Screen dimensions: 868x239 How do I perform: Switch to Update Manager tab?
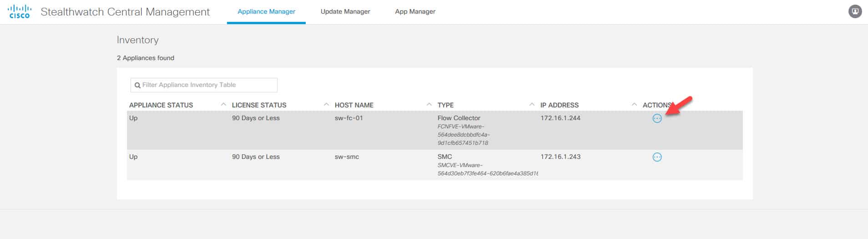pyautogui.click(x=345, y=11)
